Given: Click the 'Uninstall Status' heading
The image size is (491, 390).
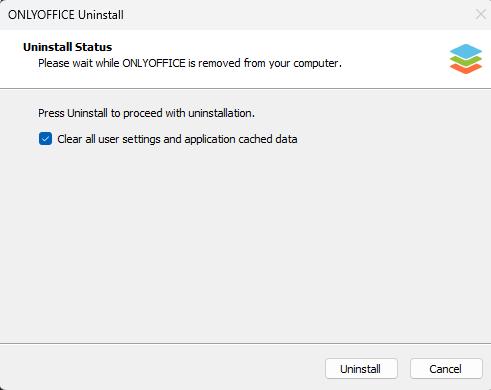Looking at the screenshot, I should [67, 47].
